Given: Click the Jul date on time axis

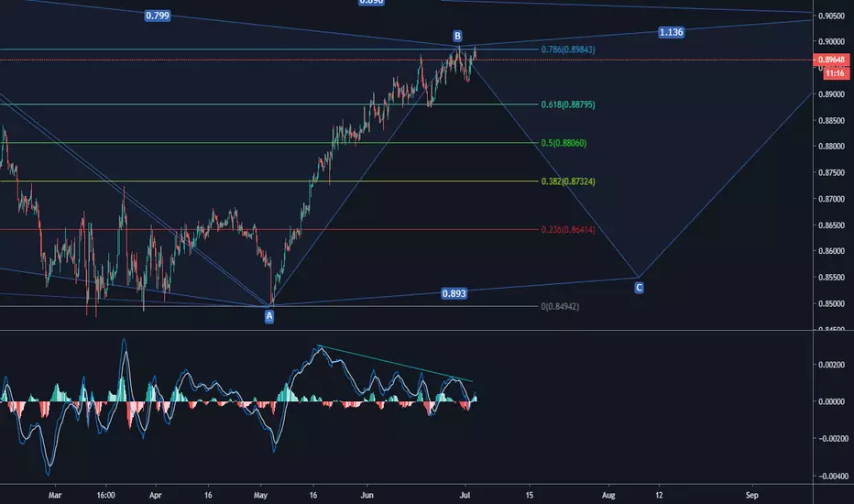Looking at the screenshot, I should point(465,495).
